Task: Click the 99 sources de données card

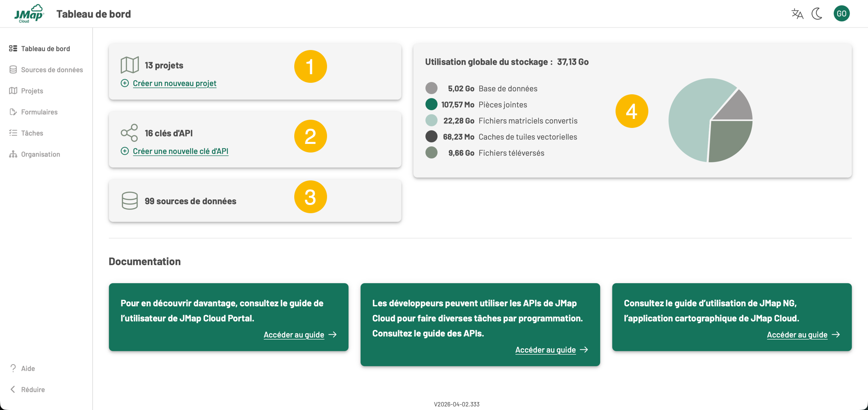Action: [x=254, y=201]
